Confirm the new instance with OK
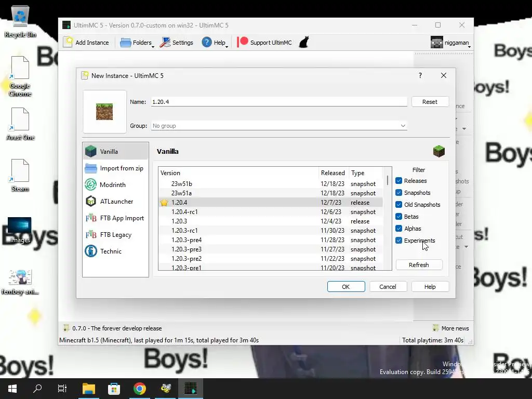The width and height of the screenshot is (532, 399). point(346,287)
